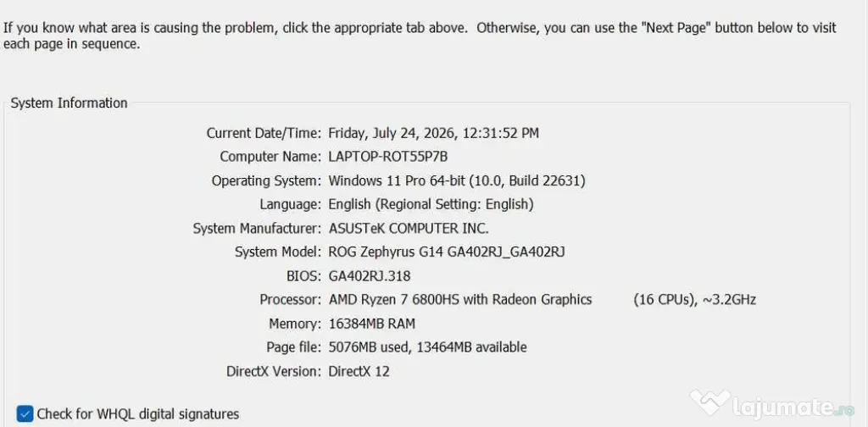Click the Processor field label
The width and height of the screenshot is (868, 427).
point(290,300)
